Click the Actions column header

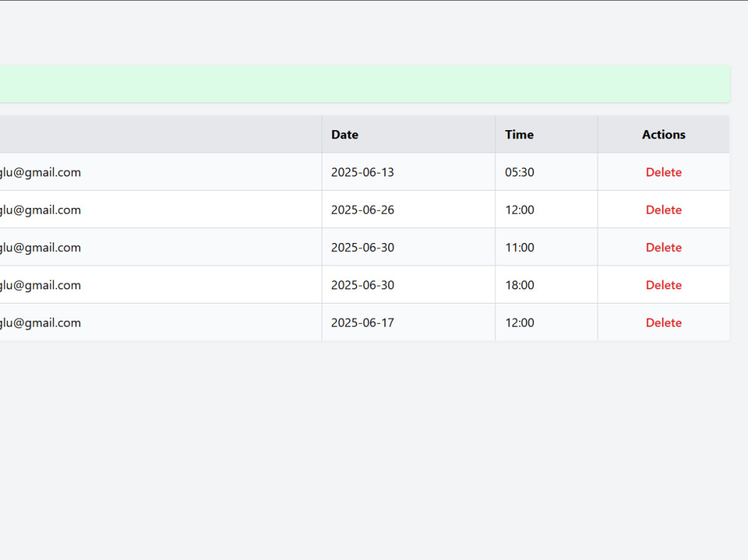point(663,135)
